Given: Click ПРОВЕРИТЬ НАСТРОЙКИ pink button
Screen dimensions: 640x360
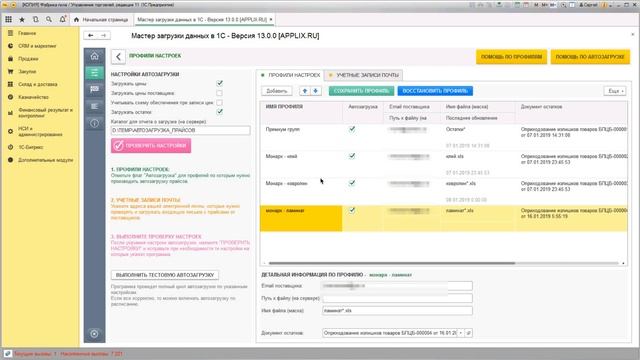Looking at the screenshot, I should point(151,146).
